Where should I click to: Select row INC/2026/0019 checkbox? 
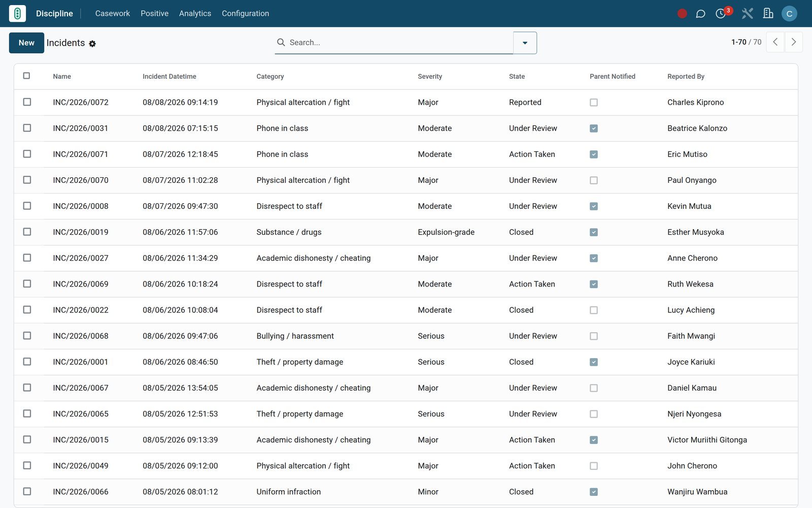(27, 232)
